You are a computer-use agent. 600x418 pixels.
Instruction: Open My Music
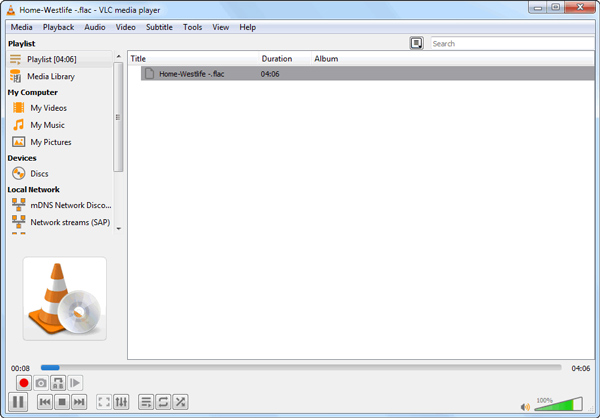pyautogui.click(x=47, y=125)
